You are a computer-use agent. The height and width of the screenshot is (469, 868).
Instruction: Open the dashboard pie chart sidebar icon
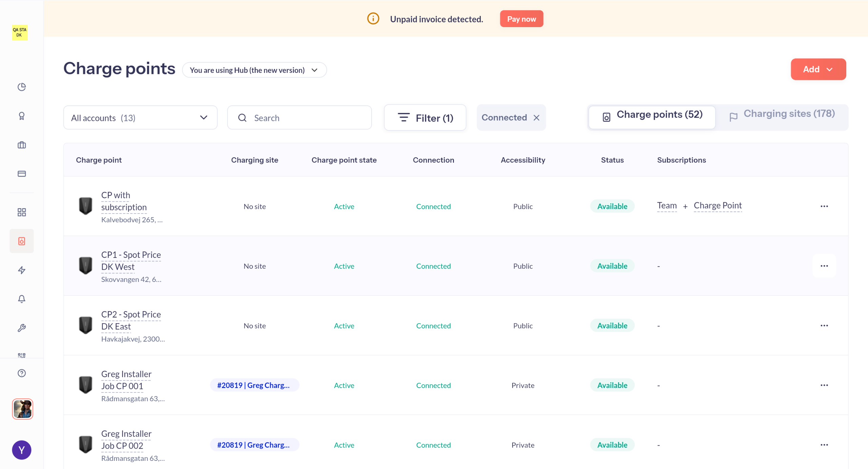coord(22,87)
